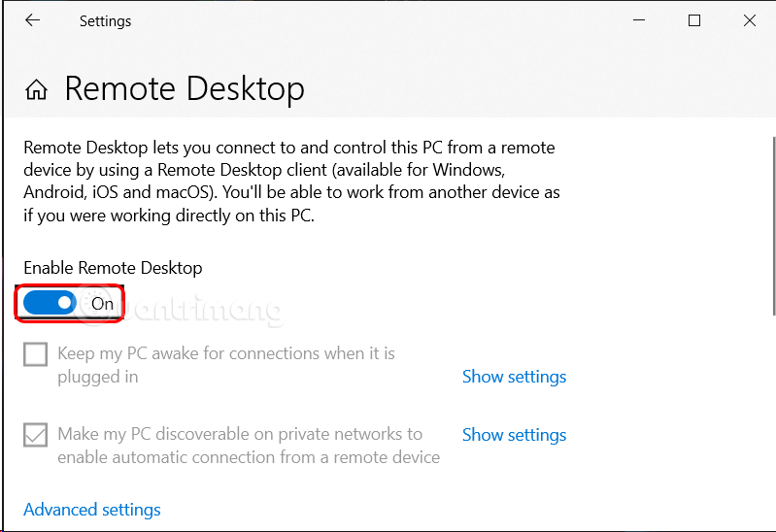Open the Advanced settings link
This screenshot has width=776, height=532.
click(x=92, y=510)
